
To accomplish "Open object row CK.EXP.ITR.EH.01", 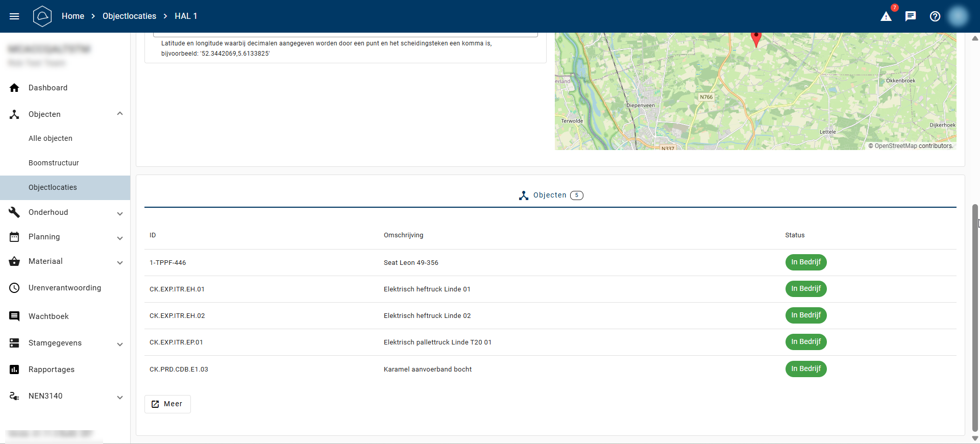I will 177,289.
